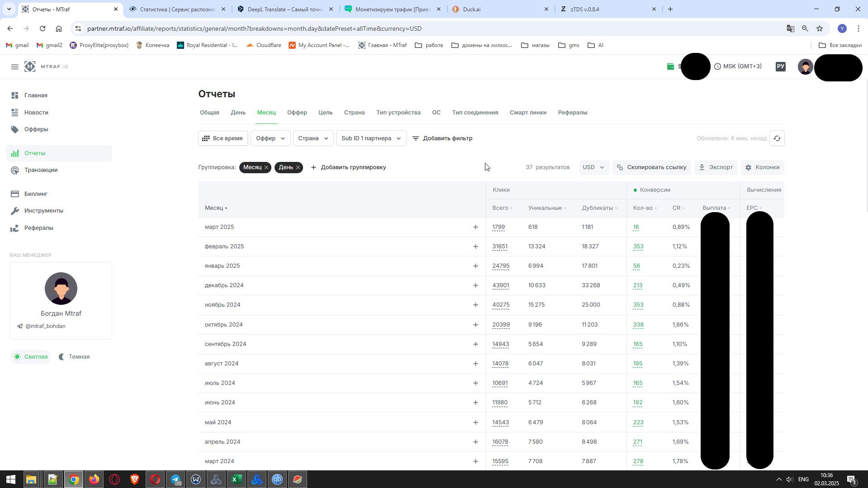The width and height of the screenshot is (868, 488).
Task: Sort by the Кол-во conversions column
Action: 645,208
